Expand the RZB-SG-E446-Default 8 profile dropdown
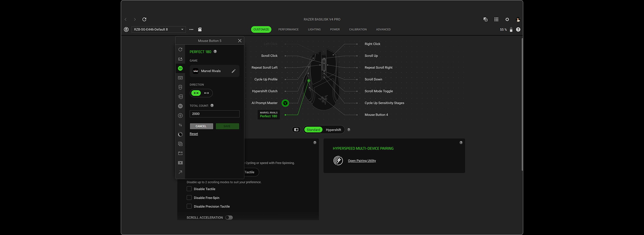Image resolution: width=644 pixels, height=235 pixels. coord(159,30)
